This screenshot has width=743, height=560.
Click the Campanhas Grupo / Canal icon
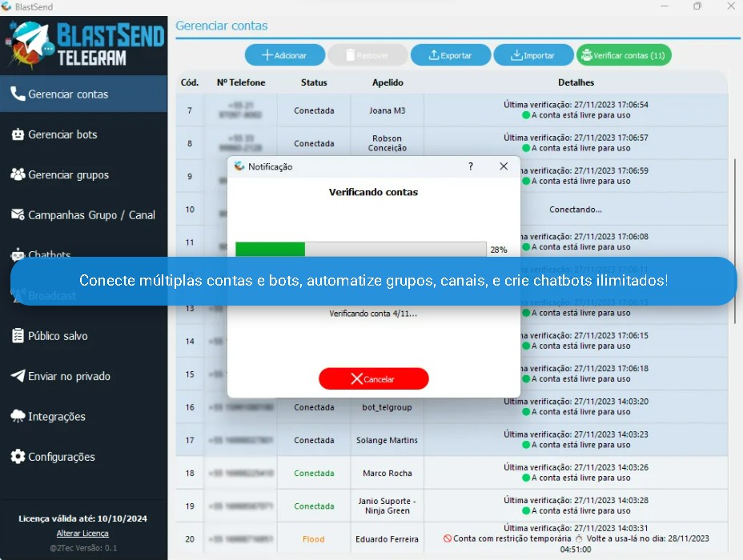(x=17, y=214)
